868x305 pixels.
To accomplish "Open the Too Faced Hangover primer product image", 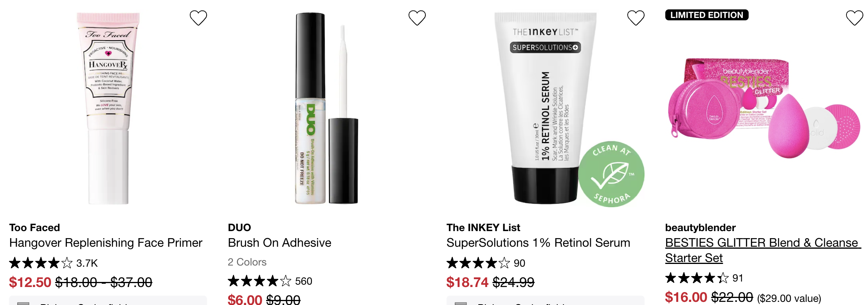I will point(108,108).
